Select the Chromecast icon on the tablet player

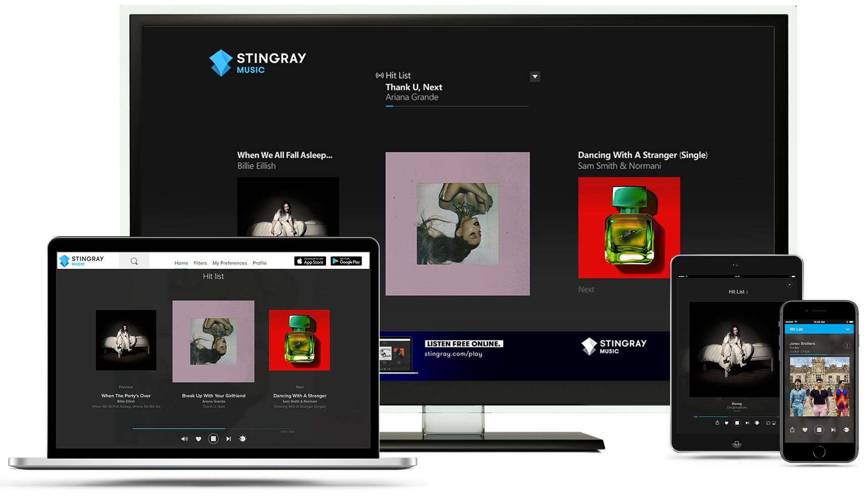[770, 423]
